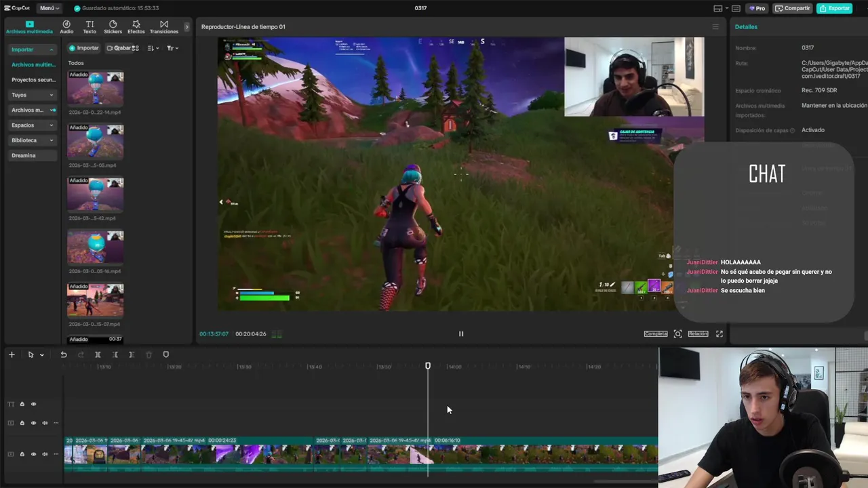Click the Importar media button

(84, 48)
